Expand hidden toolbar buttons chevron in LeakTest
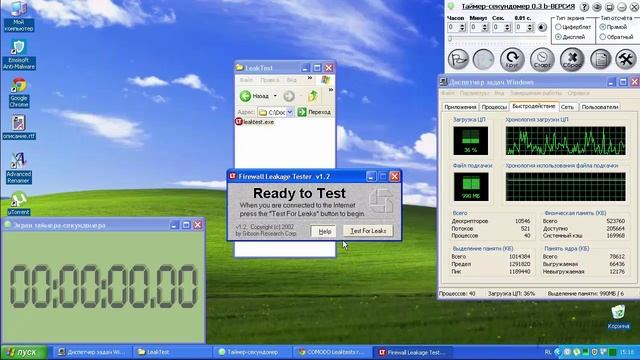The image size is (640, 360). coord(331,90)
